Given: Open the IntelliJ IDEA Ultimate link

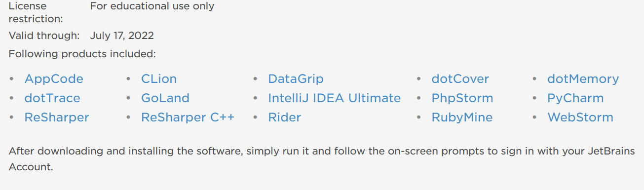Looking at the screenshot, I should click(335, 98).
